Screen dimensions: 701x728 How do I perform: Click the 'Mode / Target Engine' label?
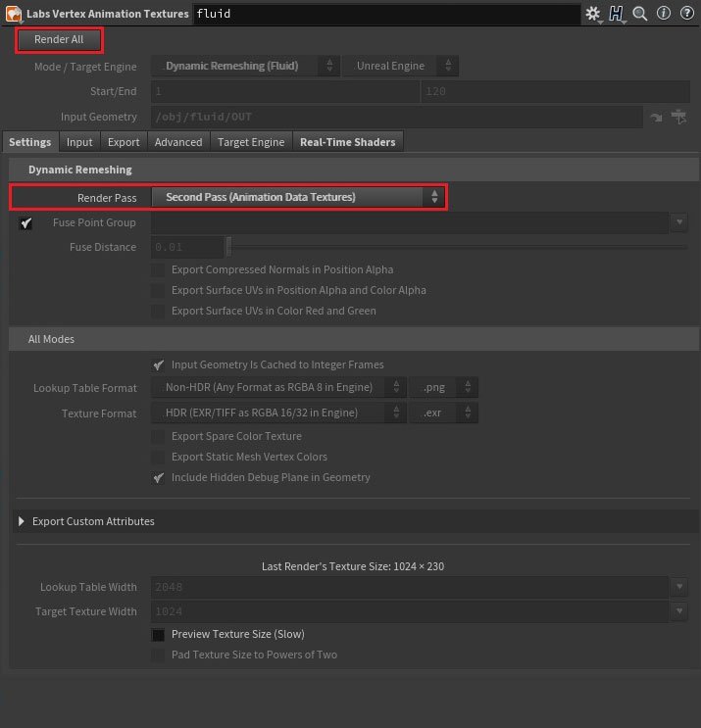click(85, 67)
